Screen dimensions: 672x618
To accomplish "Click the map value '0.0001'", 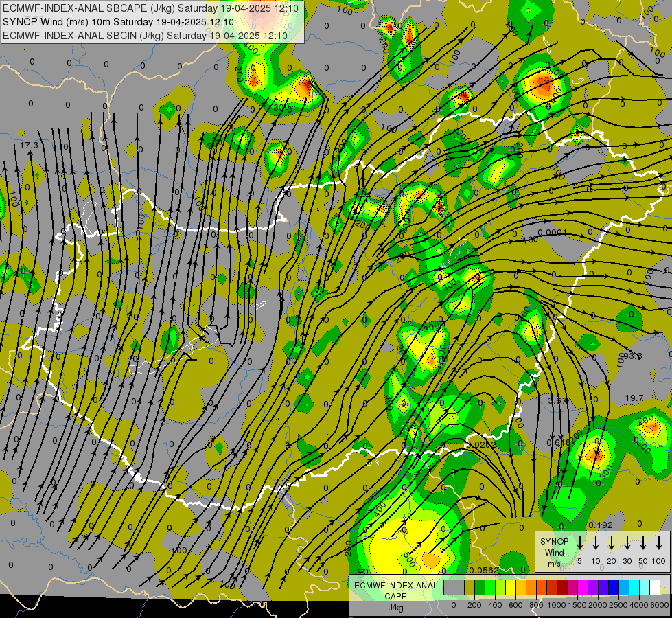I will click(x=552, y=233).
